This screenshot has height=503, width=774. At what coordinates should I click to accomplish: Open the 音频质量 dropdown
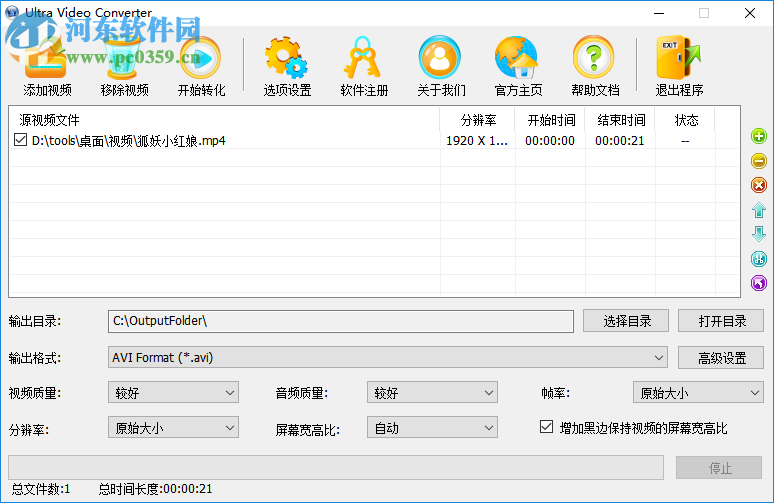pos(432,392)
